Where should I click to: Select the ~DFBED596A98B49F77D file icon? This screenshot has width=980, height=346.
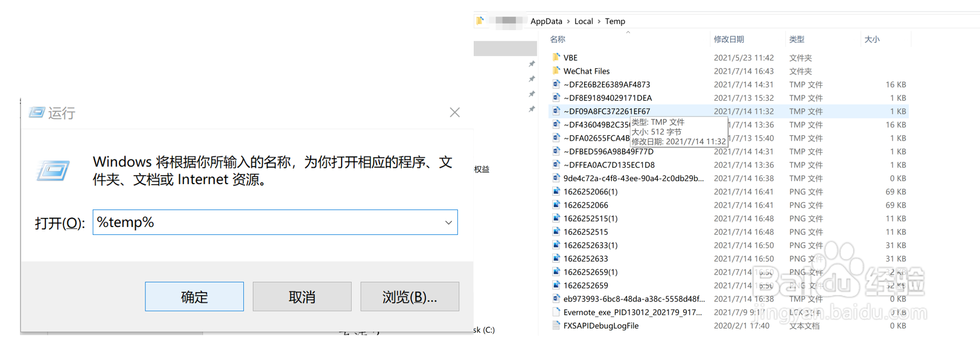click(556, 151)
